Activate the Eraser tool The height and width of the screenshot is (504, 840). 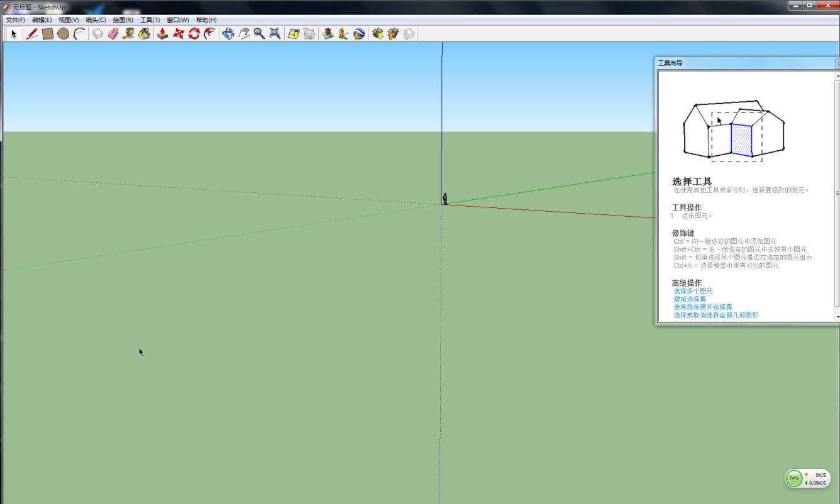pos(114,34)
